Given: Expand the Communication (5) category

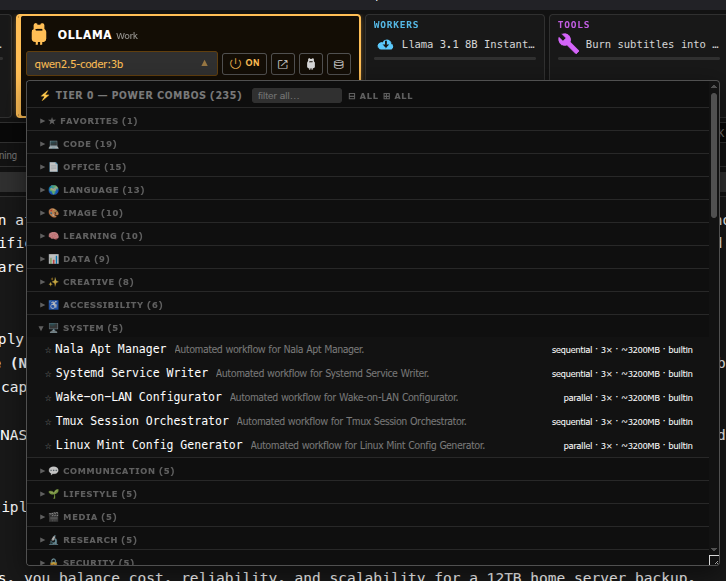Looking at the screenshot, I should pyautogui.click(x=368, y=471).
